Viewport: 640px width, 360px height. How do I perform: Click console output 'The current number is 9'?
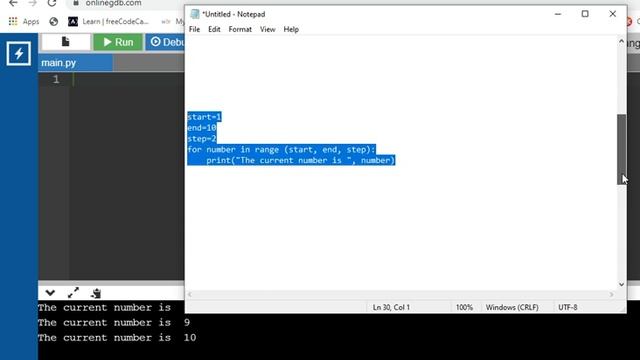pyautogui.click(x=114, y=323)
